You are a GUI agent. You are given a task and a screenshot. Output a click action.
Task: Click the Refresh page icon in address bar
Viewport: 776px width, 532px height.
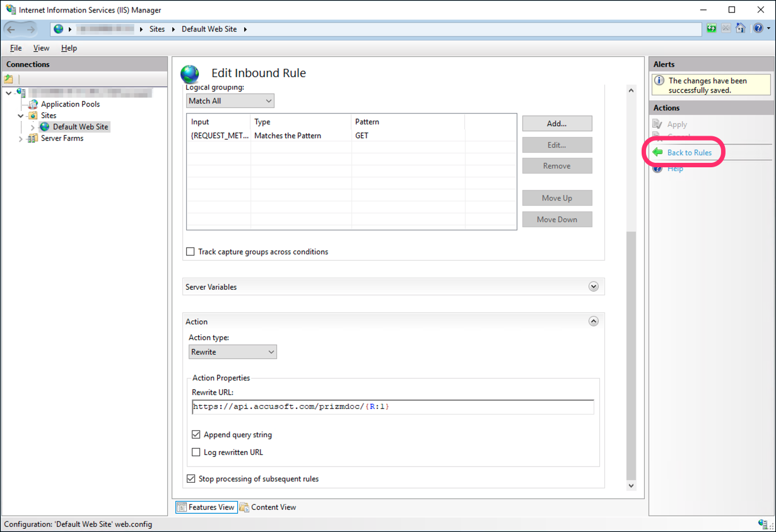(712, 29)
